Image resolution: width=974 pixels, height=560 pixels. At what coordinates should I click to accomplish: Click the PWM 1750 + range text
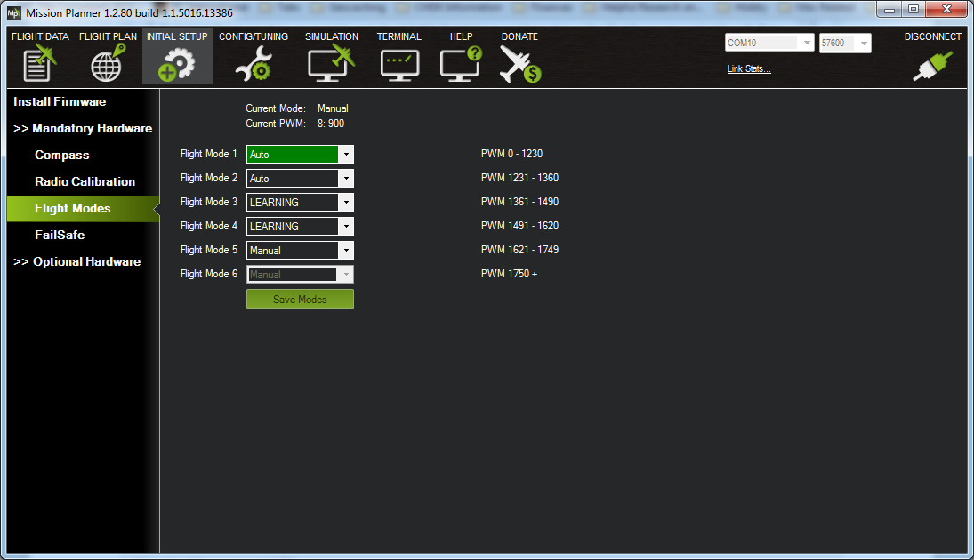click(510, 274)
